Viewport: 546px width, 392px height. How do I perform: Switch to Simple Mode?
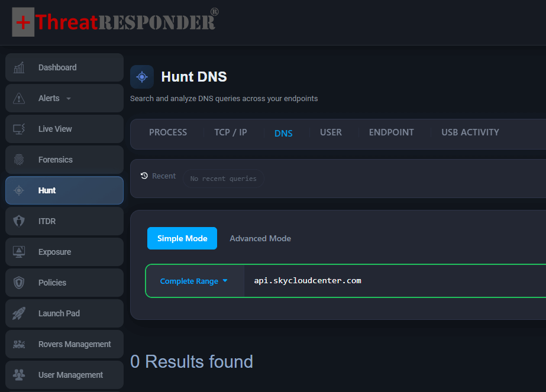(x=182, y=238)
